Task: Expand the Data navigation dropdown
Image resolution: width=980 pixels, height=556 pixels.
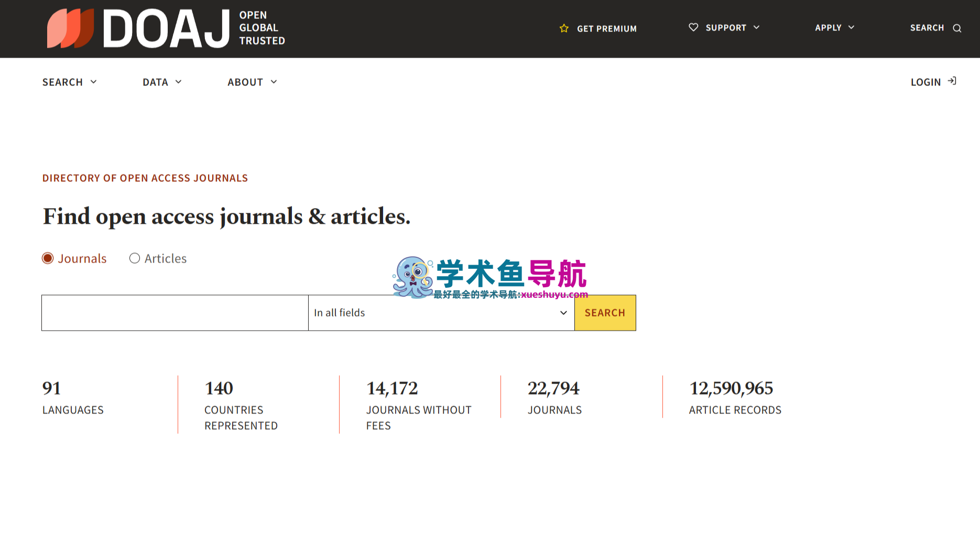Action: coord(162,82)
